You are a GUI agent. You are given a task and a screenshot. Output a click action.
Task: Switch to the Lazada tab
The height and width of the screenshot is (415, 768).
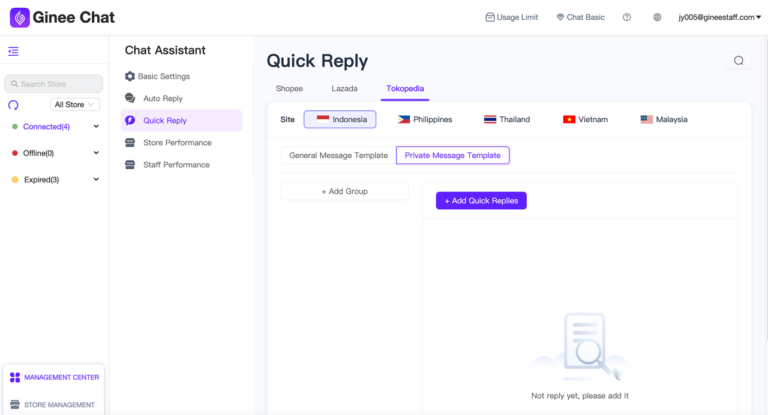(x=344, y=89)
